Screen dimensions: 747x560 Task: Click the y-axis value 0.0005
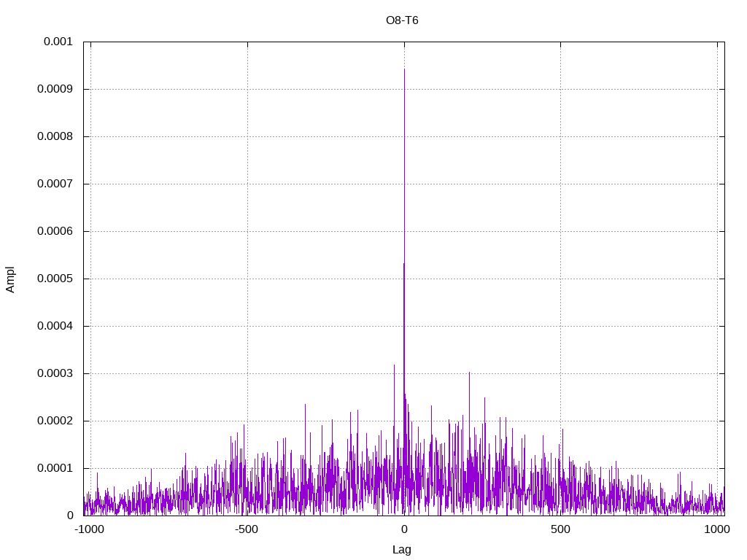(x=55, y=279)
